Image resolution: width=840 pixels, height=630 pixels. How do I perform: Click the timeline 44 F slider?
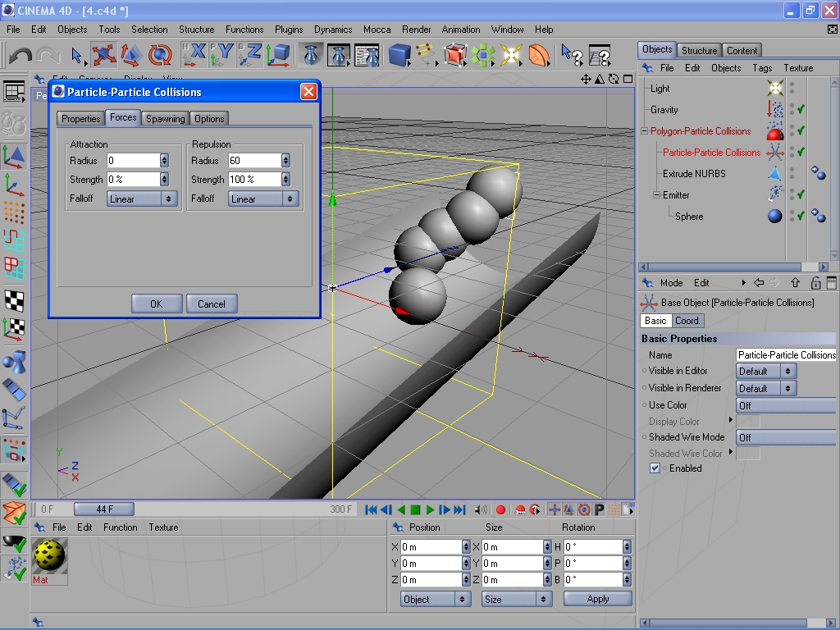click(104, 509)
